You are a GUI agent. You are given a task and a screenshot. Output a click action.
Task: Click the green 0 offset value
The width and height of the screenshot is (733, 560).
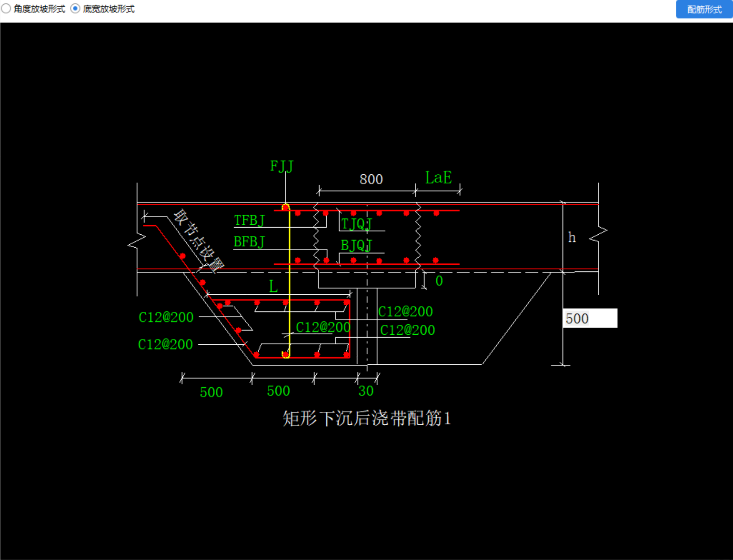tap(439, 281)
